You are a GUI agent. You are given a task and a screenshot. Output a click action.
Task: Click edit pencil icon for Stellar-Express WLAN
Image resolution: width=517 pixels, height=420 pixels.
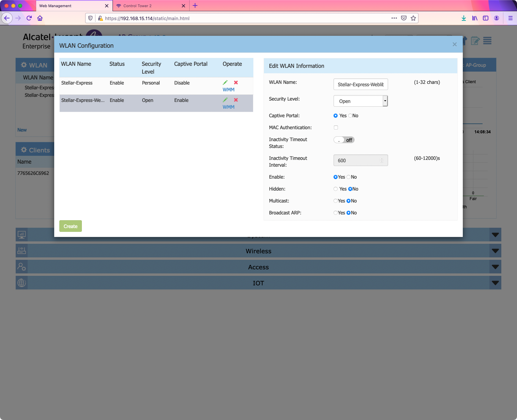(x=225, y=82)
